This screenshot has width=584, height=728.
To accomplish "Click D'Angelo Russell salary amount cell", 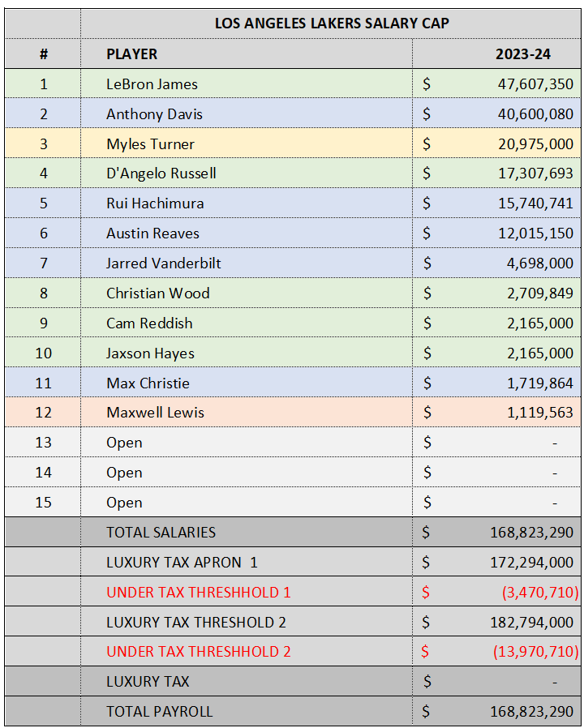I will point(496,173).
